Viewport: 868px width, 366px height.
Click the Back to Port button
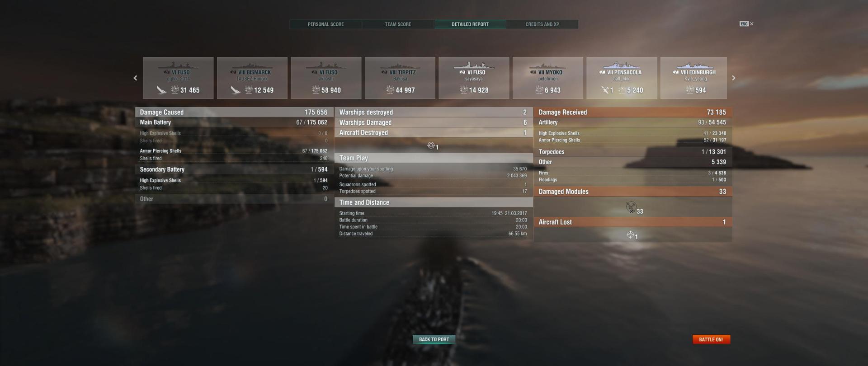click(434, 339)
